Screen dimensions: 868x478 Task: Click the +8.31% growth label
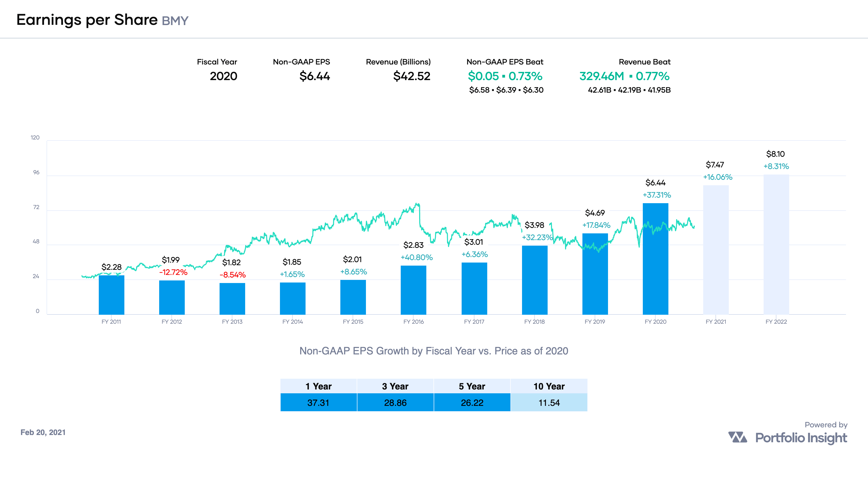(776, 166)
